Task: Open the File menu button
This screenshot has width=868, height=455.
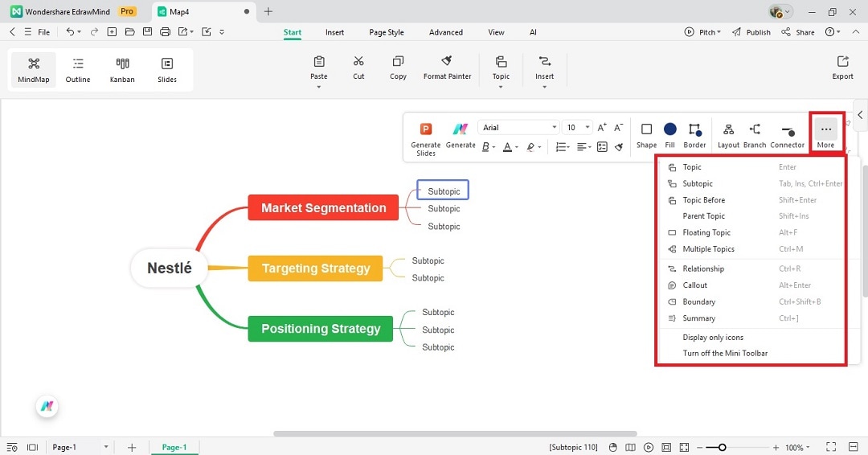Action: click(37, 32)
